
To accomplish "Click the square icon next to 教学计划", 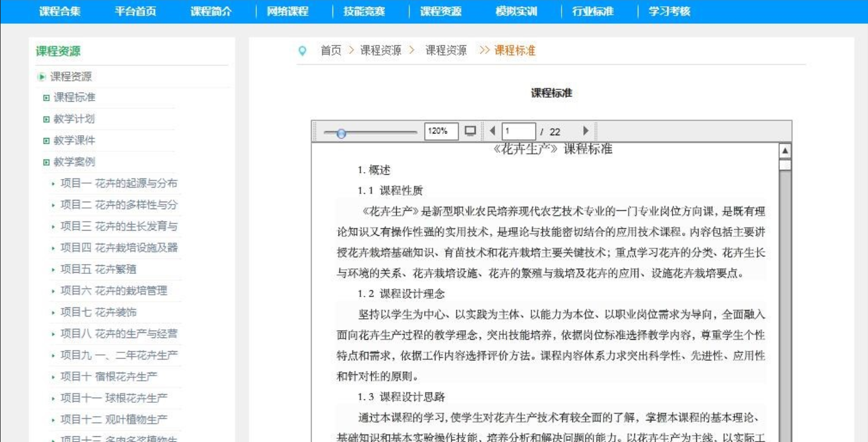I will pyautogui.click(x=47, y=119).
